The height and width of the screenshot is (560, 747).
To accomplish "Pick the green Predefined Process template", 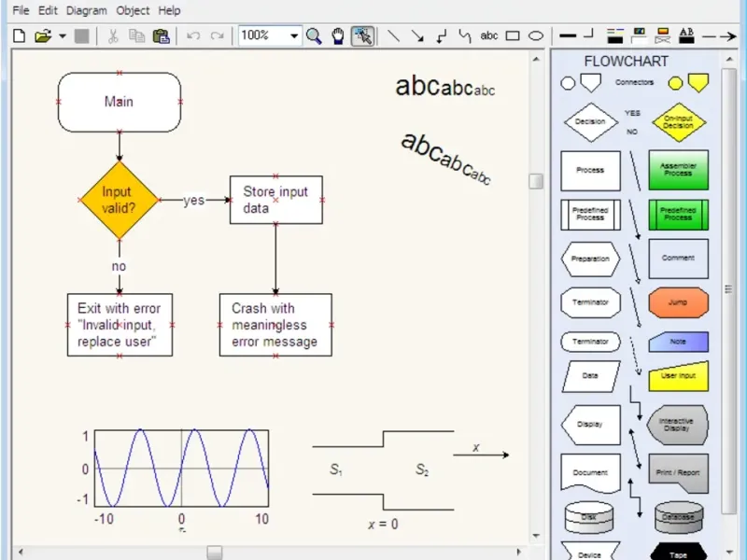I will (x=679, y=215).
